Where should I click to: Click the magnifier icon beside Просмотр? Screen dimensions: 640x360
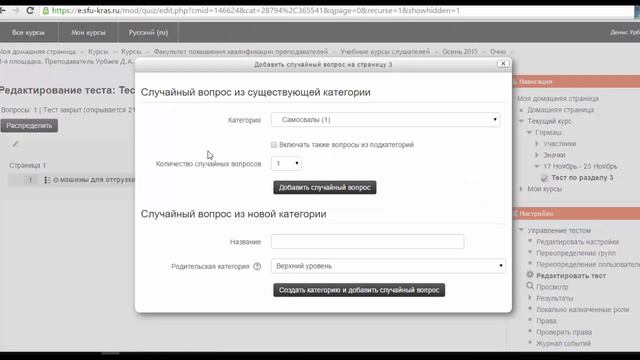(530, 286)
